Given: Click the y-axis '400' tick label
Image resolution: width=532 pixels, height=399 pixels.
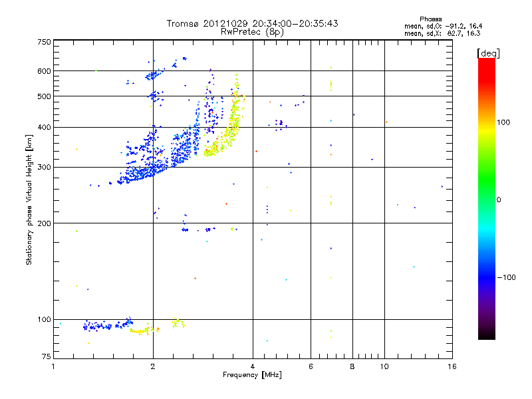Looking at the screenshot, I should pyautogui.click(x=44, y=128).
